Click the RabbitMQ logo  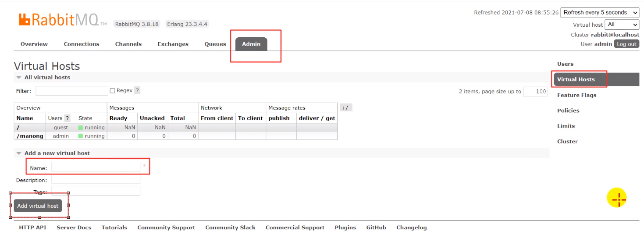(63, 20)
